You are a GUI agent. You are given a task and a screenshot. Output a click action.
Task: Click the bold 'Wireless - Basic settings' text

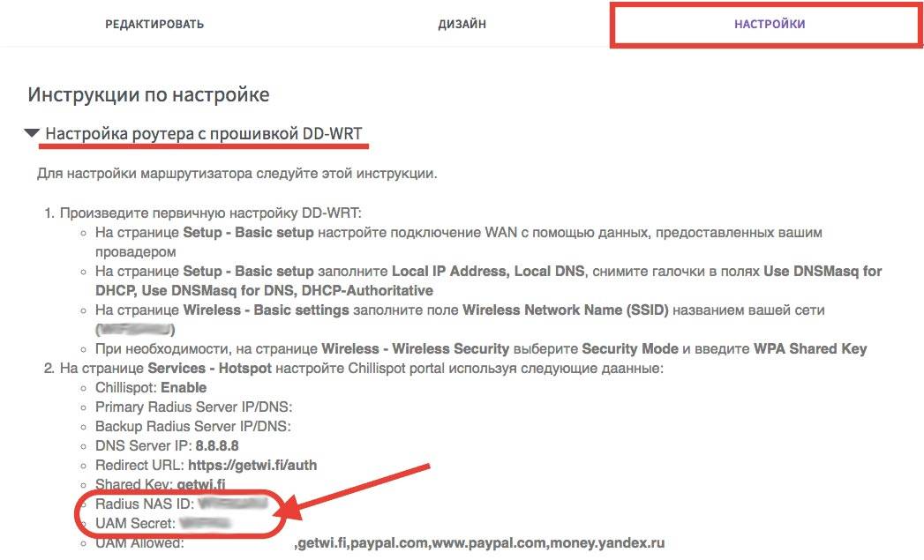(x=266, y=310)
